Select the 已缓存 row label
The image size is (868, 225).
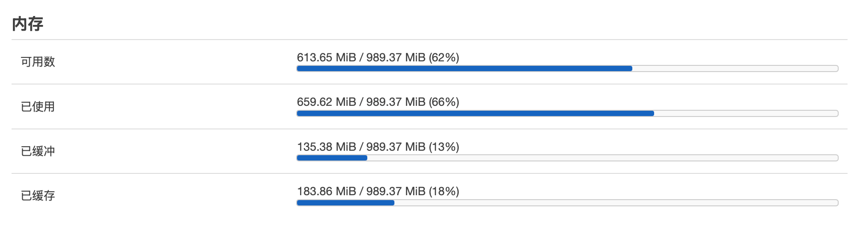tap(38, 196)
